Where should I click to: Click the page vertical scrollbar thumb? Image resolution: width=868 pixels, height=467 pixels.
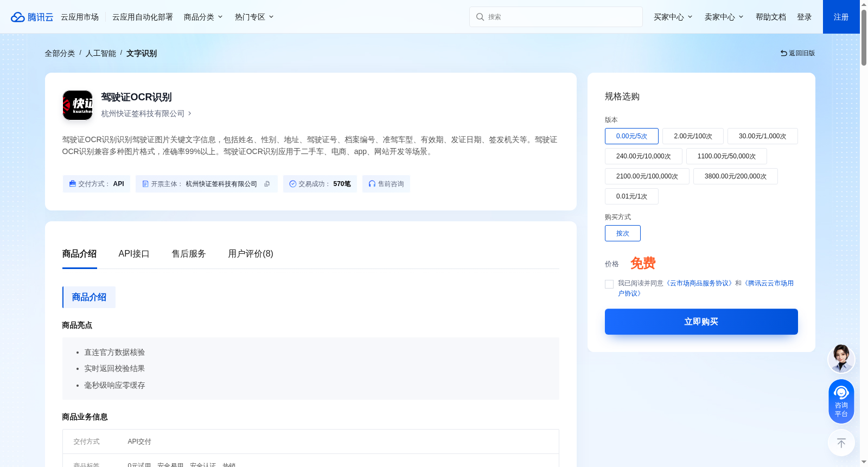[x=864, y=37]
